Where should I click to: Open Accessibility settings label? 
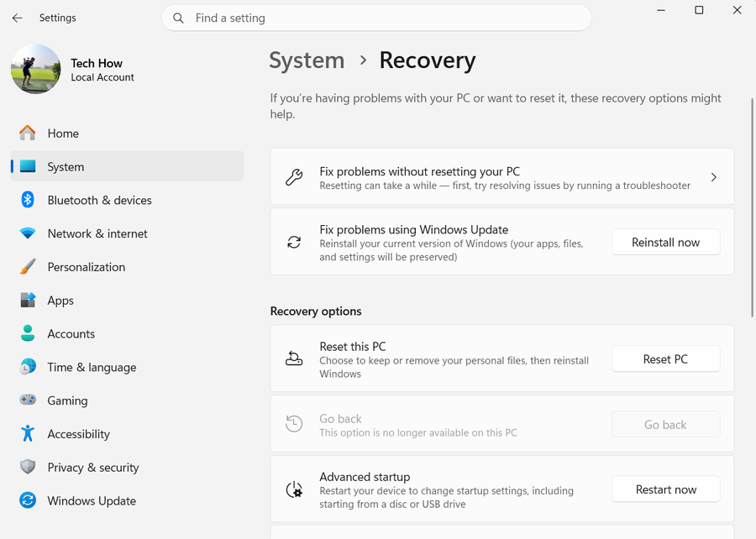79,434
